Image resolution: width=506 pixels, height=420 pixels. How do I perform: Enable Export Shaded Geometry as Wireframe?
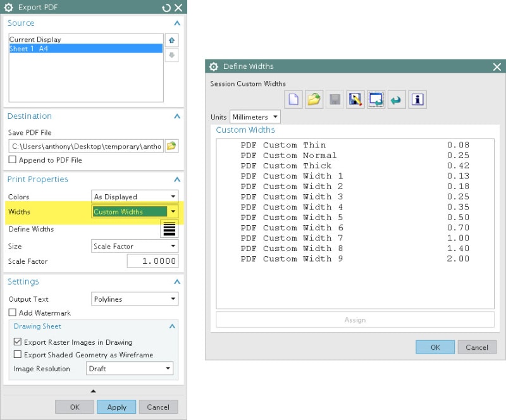(x=18, y=354)
